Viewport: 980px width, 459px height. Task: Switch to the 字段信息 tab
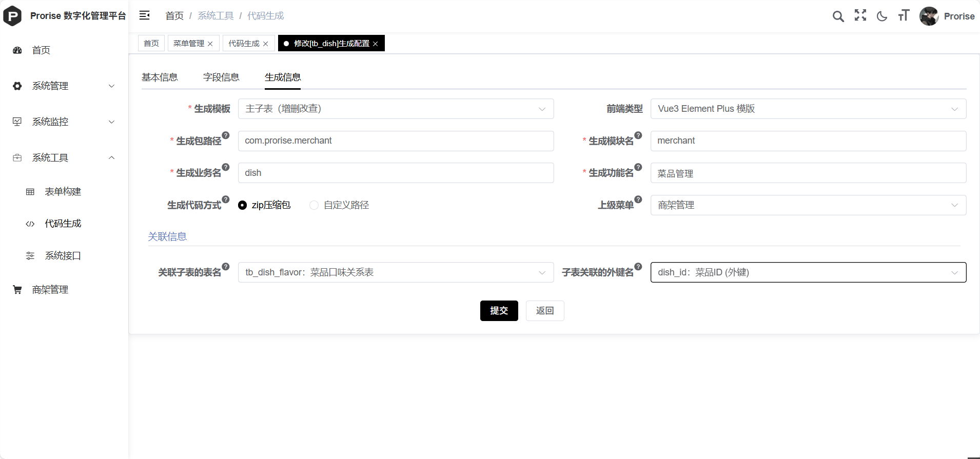221,77
